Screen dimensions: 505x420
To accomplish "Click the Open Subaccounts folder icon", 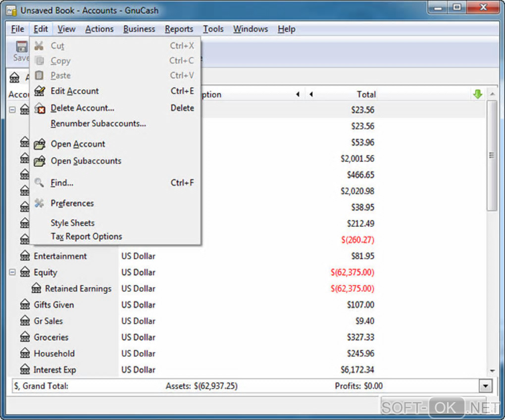I will pos(40,161).
